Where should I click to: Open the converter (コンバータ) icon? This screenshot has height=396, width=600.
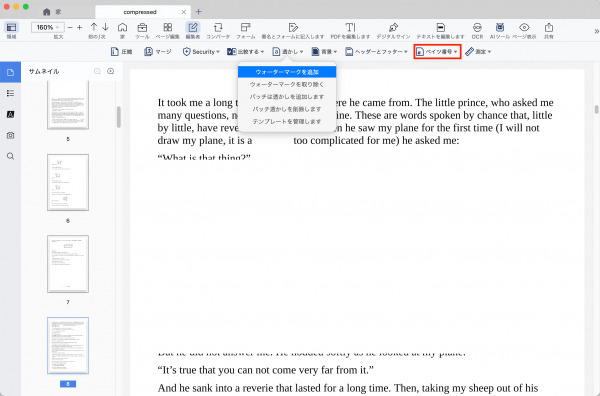(x=218, y=28)
